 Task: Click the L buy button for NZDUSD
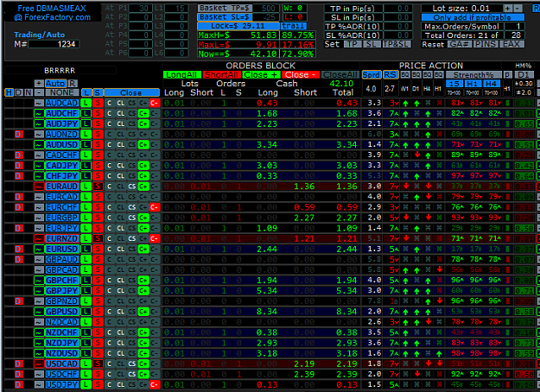coord(86,353)
